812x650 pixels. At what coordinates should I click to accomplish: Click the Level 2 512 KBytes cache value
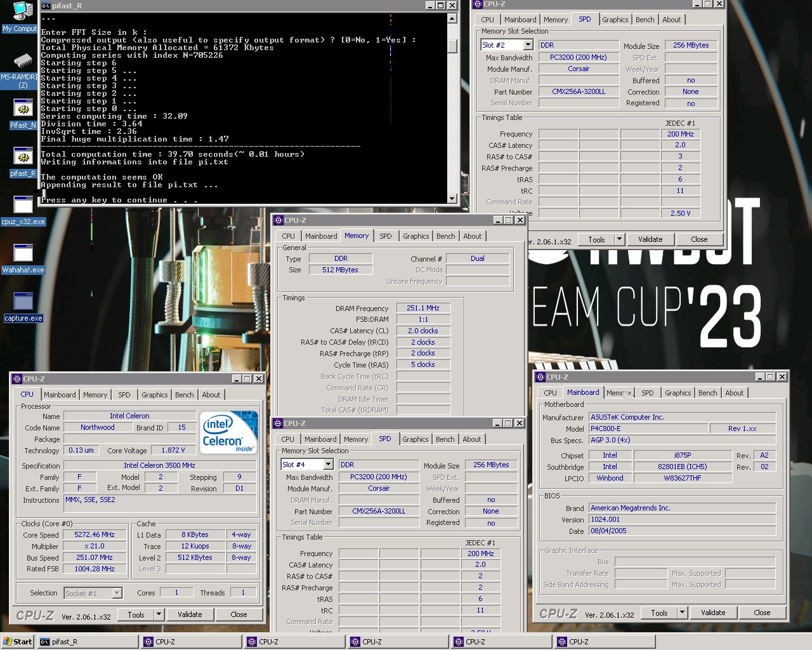pos(195,557)
